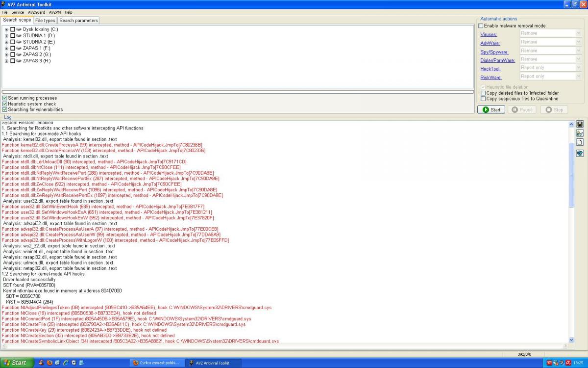Click the red Avira tray icon
This screenshot has height=368, width=588.
(568, 363)
